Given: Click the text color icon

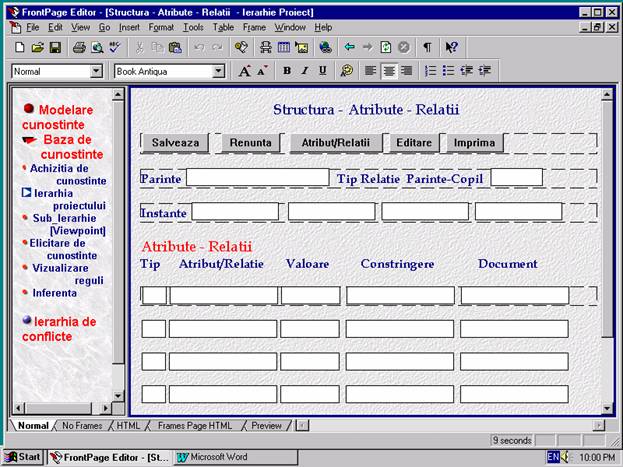Looking at the screenshot, I should tap(347, 71).
